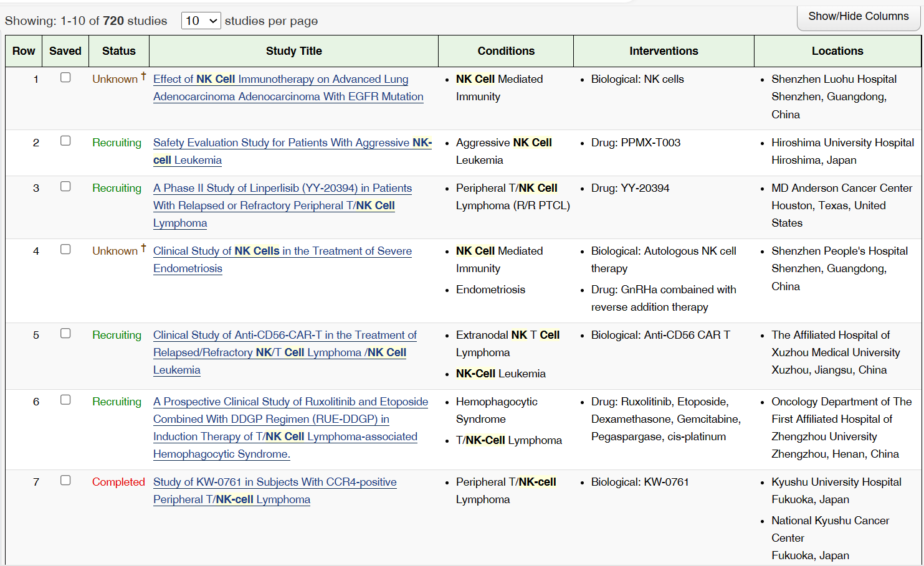The height and width of the screenshot is (566, 924).
Task: Open the NK Cell Immunotherapy Lung Adenocarcinoma study
Action: (x=280, y=80)
